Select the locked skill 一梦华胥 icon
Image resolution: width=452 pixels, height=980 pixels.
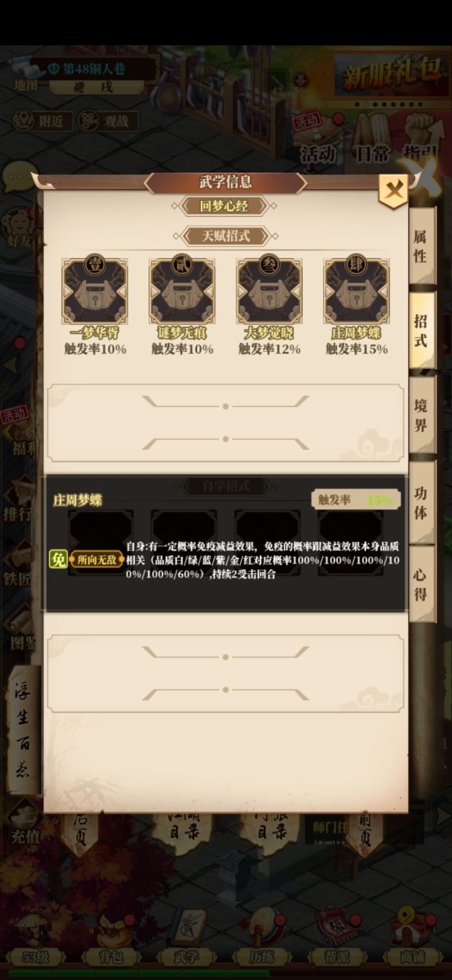tap(95, 290)
